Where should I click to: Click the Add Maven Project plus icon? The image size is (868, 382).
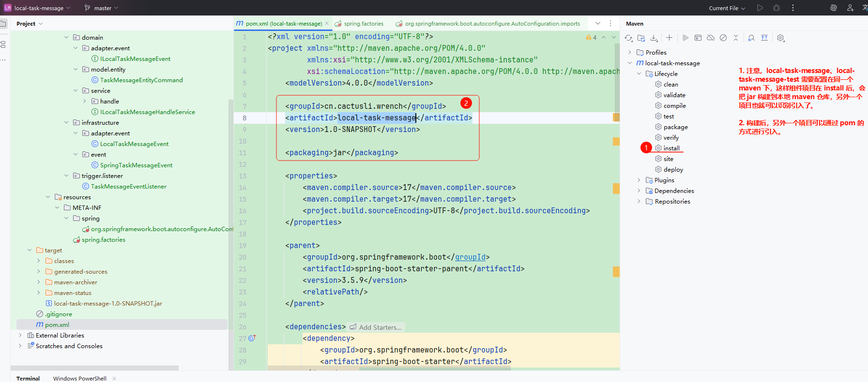(x=669, y=38)
